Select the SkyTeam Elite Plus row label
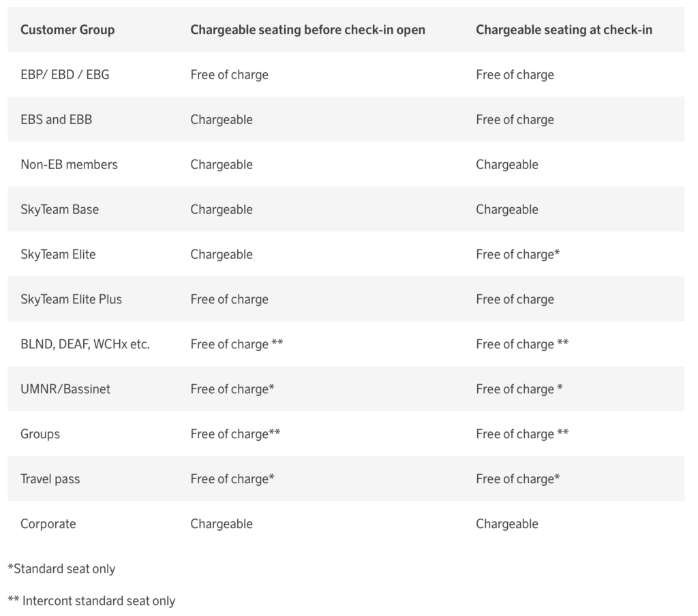This screenshot has height=616, width=698. click(x=71, y=299)
